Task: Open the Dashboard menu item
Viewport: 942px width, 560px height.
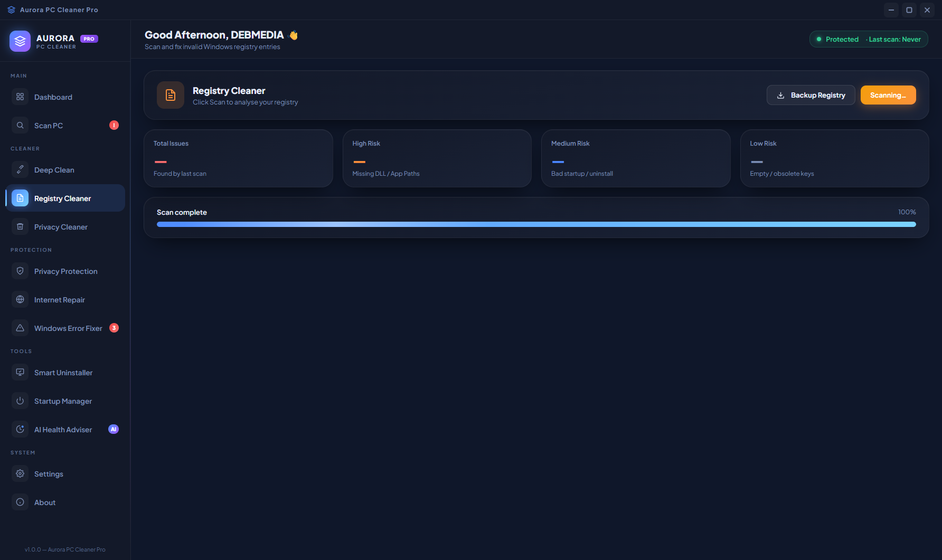Action: click(x=65, y=97)
